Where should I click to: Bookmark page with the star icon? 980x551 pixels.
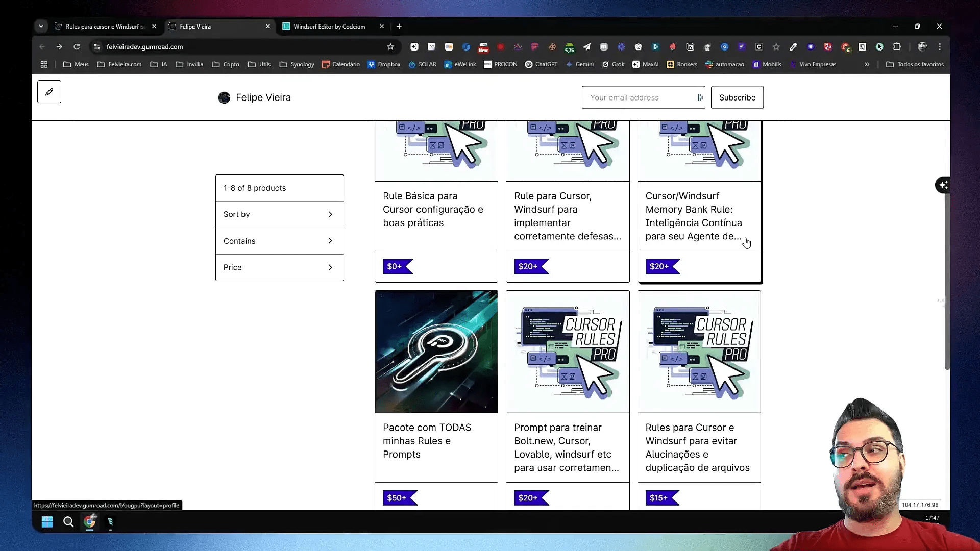pyautogui.click(x=390, y=46)
